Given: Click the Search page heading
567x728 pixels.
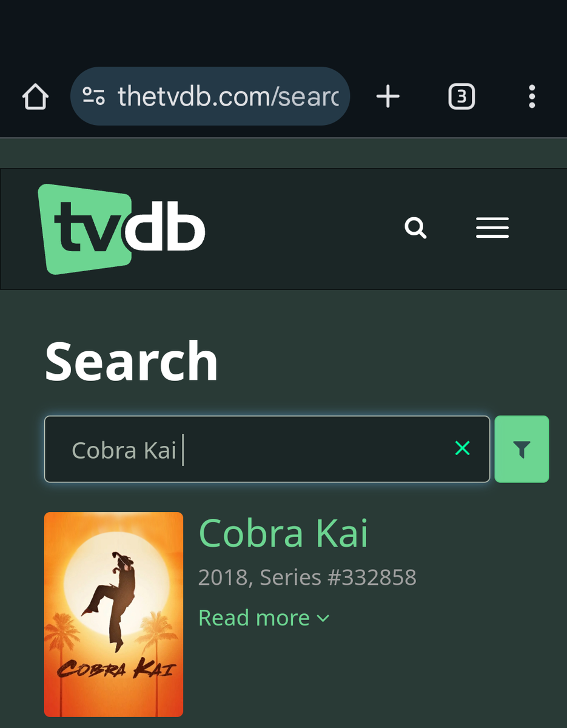Looking at the screenshot, I should [x=132, y=361].
